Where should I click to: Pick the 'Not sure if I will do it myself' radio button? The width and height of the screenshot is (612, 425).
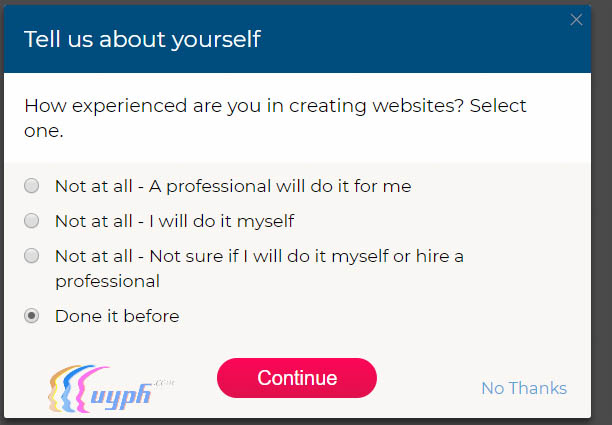tap(32, 256)
